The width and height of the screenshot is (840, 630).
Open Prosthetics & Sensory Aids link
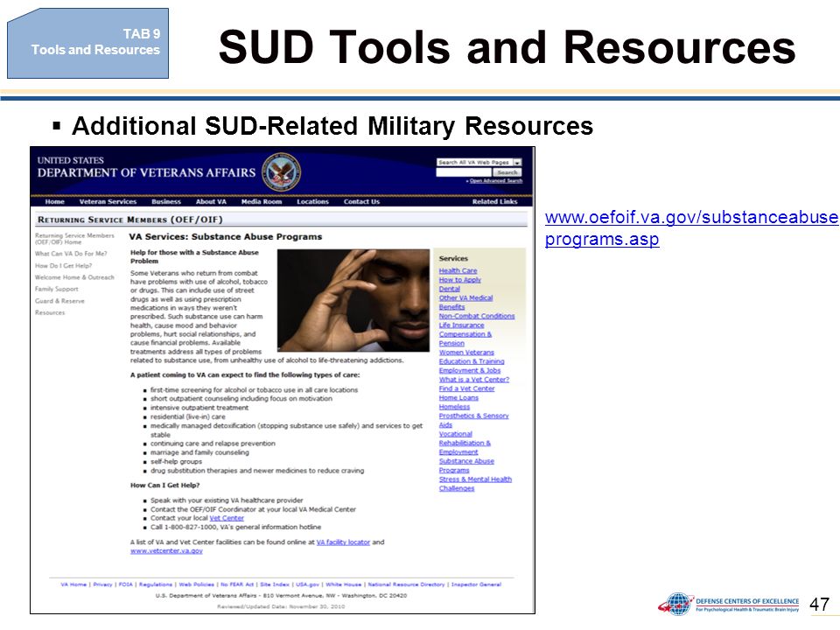(473, 421)
